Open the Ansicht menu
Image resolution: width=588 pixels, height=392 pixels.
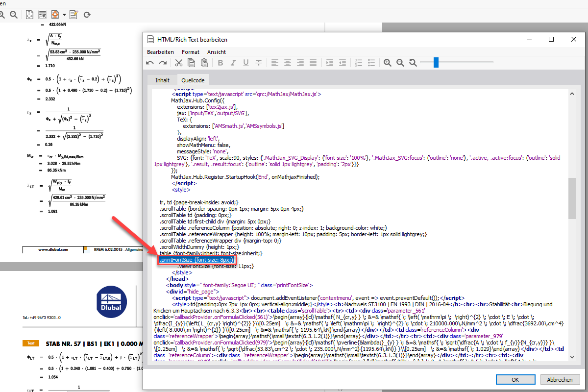click(x=217, y=52)
